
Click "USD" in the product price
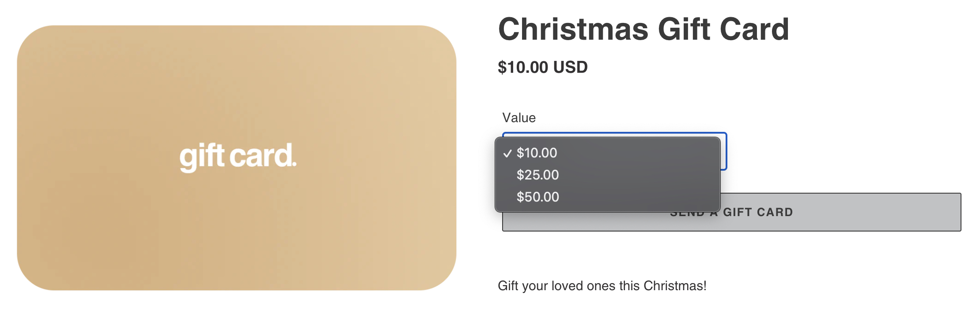pyautogui.click(x=570, y=67)
